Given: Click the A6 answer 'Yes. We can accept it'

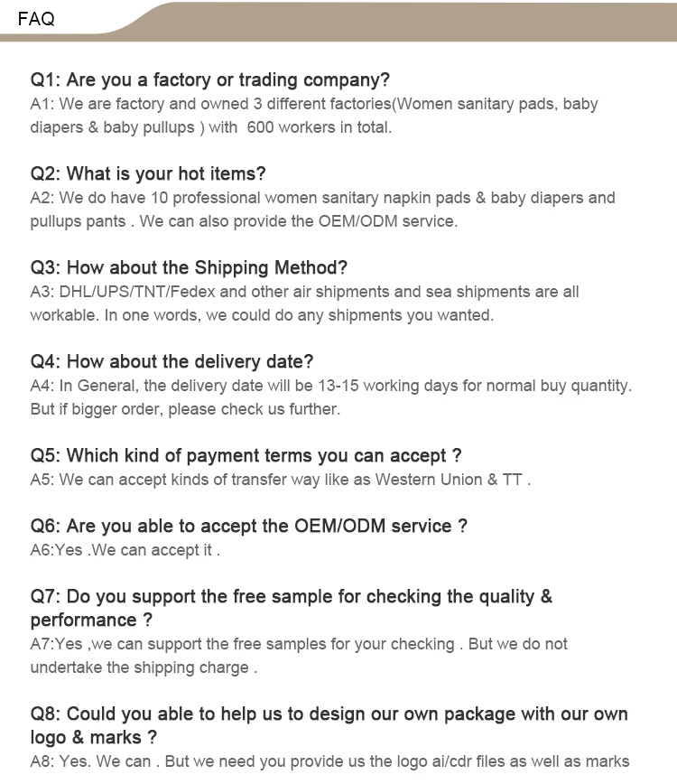Looking at the screenshot, I should 125,550.
